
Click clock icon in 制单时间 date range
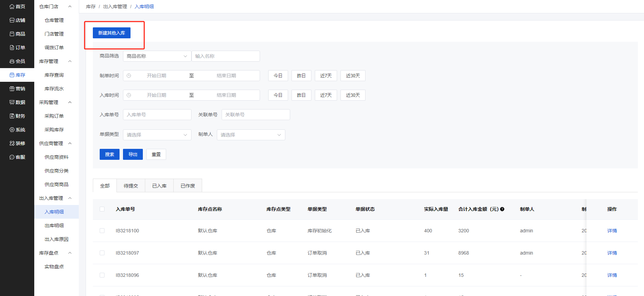[129, 76]
